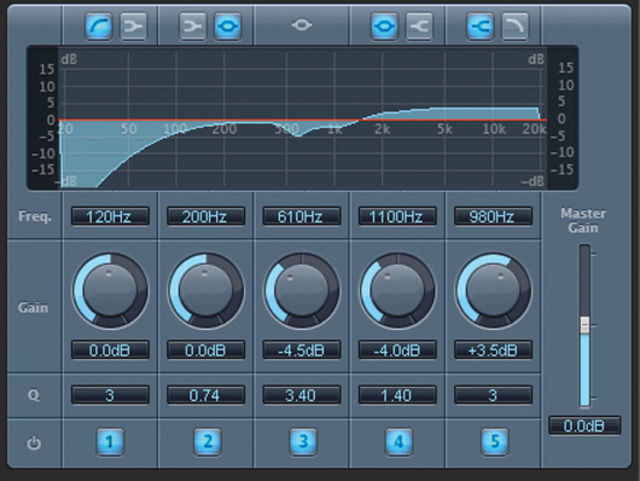Screen dimensions: 640x481
Task: Click the band 5 gain knob at +3.5dB
Action: (x=493, y=290)
